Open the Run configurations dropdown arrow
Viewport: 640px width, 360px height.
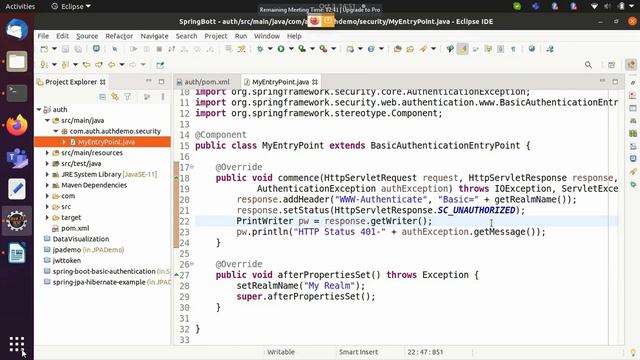[291, 49]
